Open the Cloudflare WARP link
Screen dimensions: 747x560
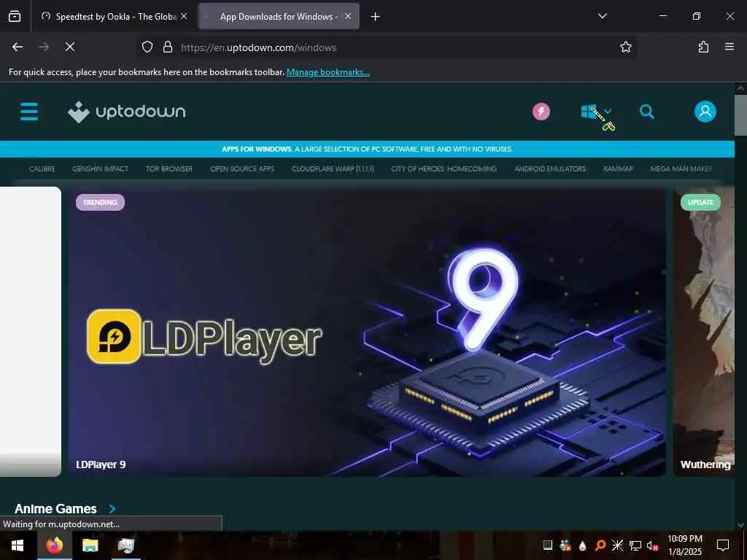click(333, 168)
